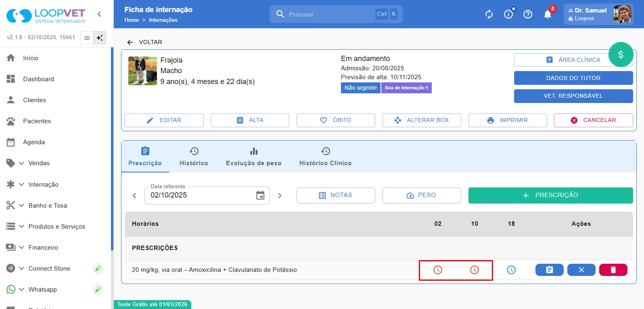644x309 pixels.
Task: Click the green dollar sign floating button
Action: click(x=621, y=55)
